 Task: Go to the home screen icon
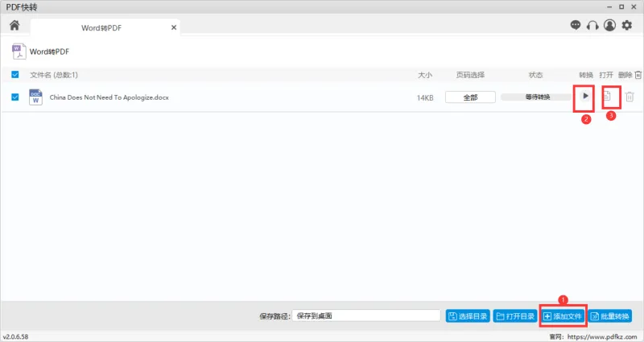pyautogui.click(x=14, y=26)
